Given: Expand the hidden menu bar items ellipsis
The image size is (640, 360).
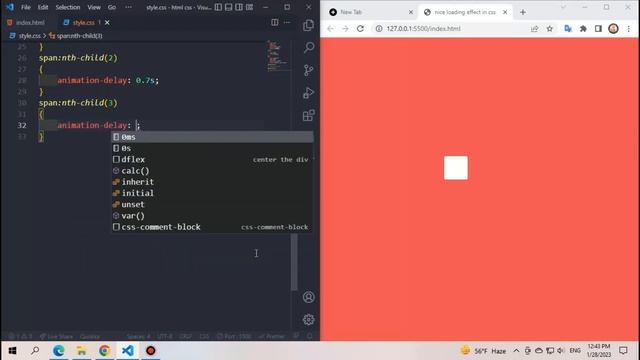Looking at the screenshot, I should coord(128,7).
